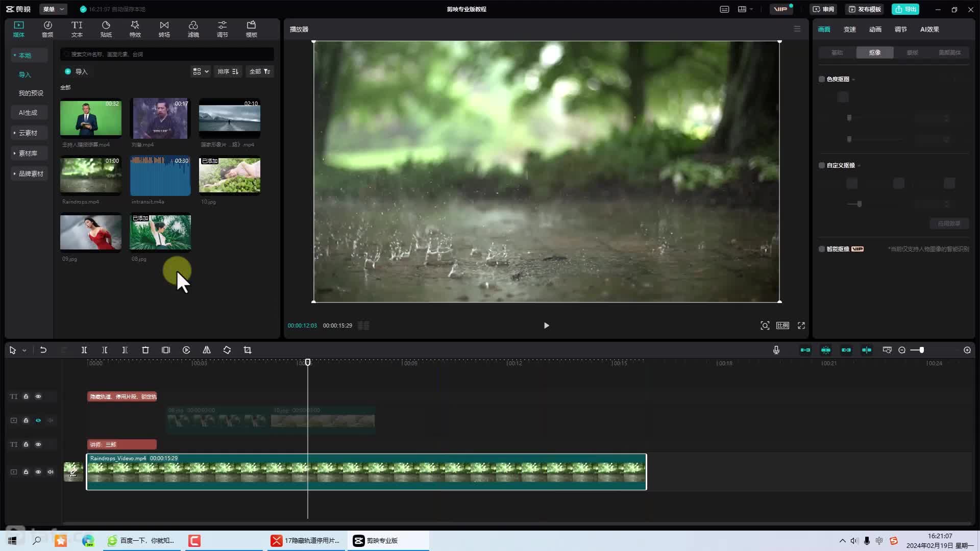Toggle the preview axis icon
This screenshot has width=980, height=551.
(x=867, y=350)
